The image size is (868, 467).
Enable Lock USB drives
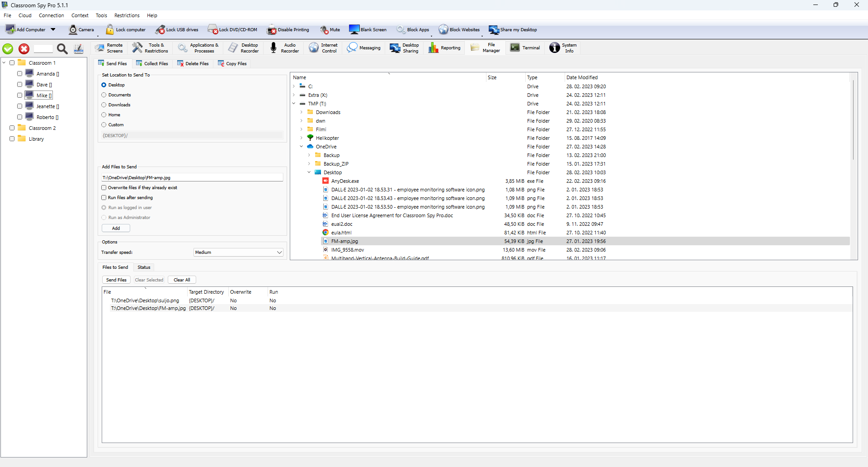[177, 29]
